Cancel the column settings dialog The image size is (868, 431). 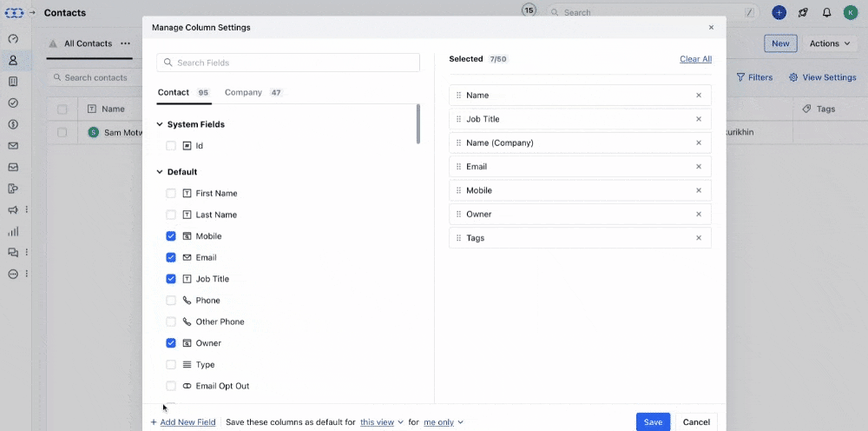click(x=696, y=422)
